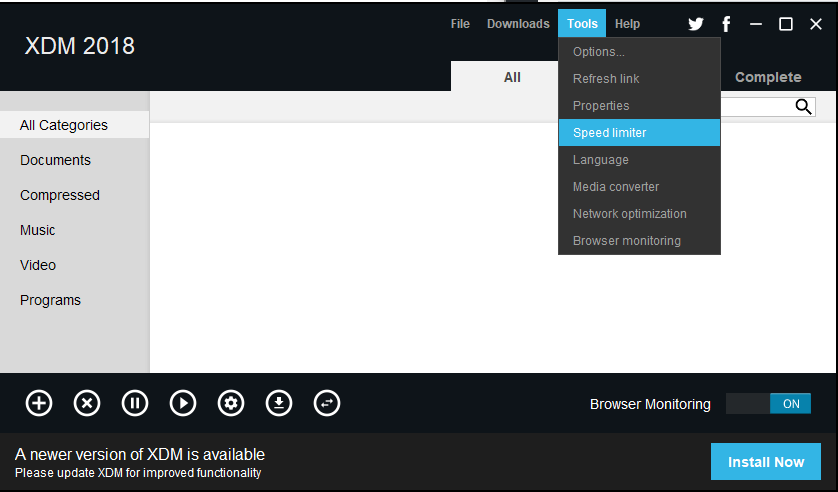Image resolution: width=838 pixels, height=492 pixels.
Task: Click inside the search input field
Action: 757,107
